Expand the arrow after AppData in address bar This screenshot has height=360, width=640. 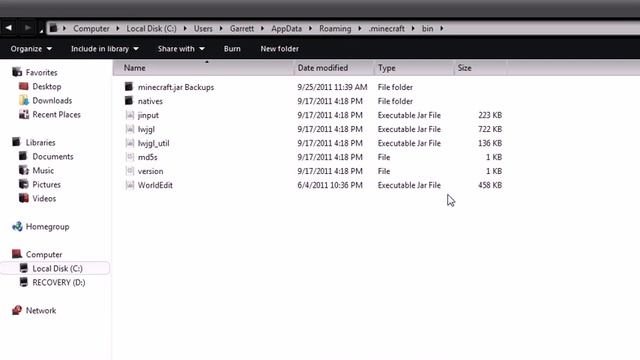pyautogui.click(x=310, y=28)
